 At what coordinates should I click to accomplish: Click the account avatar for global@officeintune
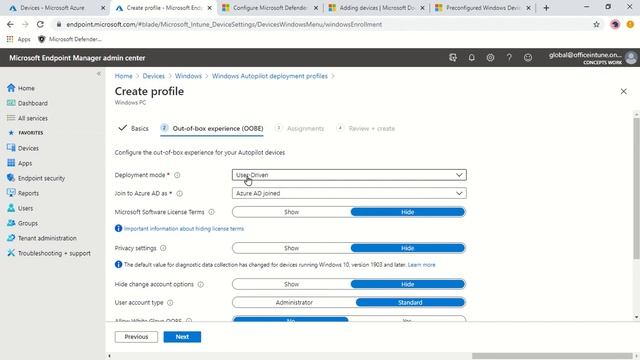click(x=631, y=58)
